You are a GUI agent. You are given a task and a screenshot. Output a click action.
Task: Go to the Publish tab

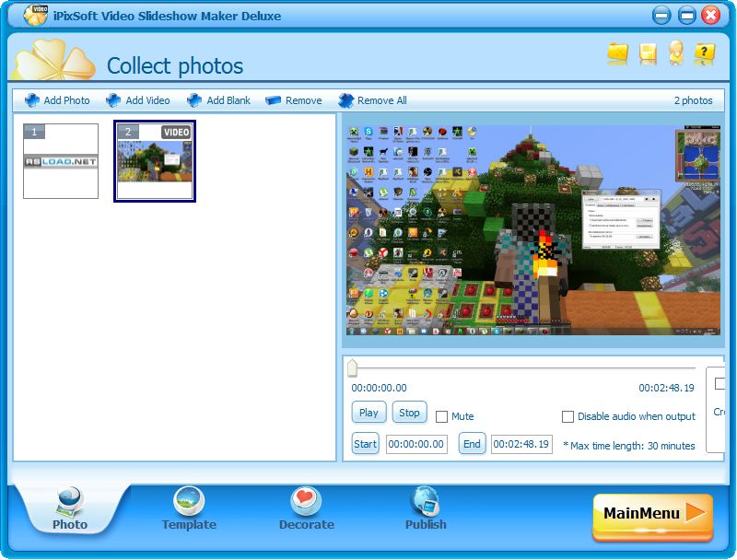pos(426,509)
